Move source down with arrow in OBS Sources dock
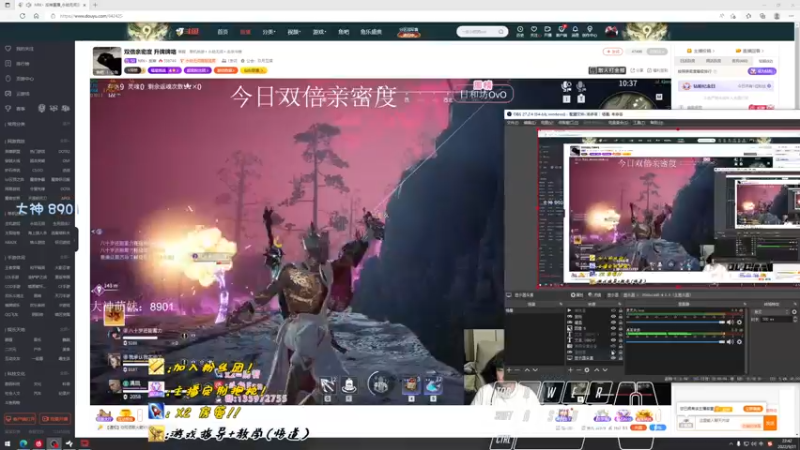This screenshot has height=450, width=800. click(605, 370)
